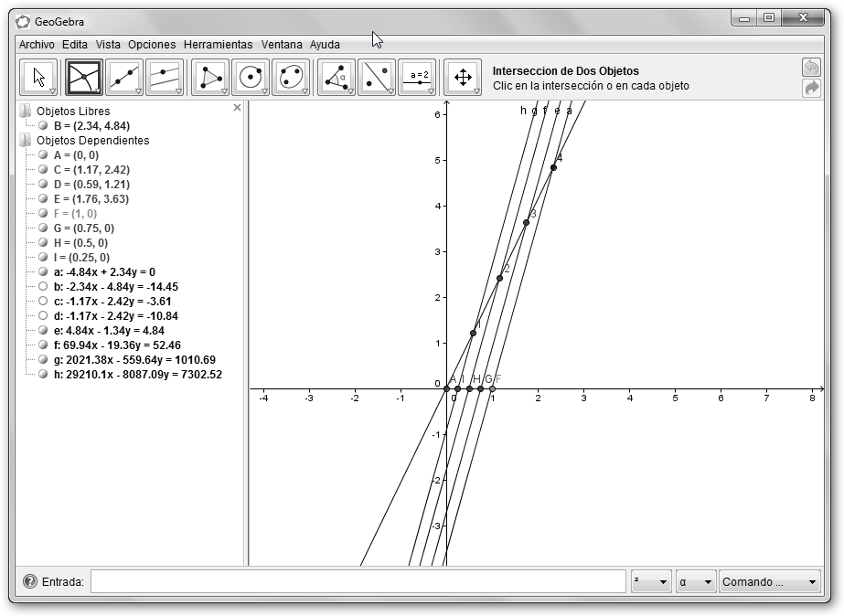Screen dimensions: 844x616
Task: Click the Slider a=2 tool button
Action: point(417,78)
